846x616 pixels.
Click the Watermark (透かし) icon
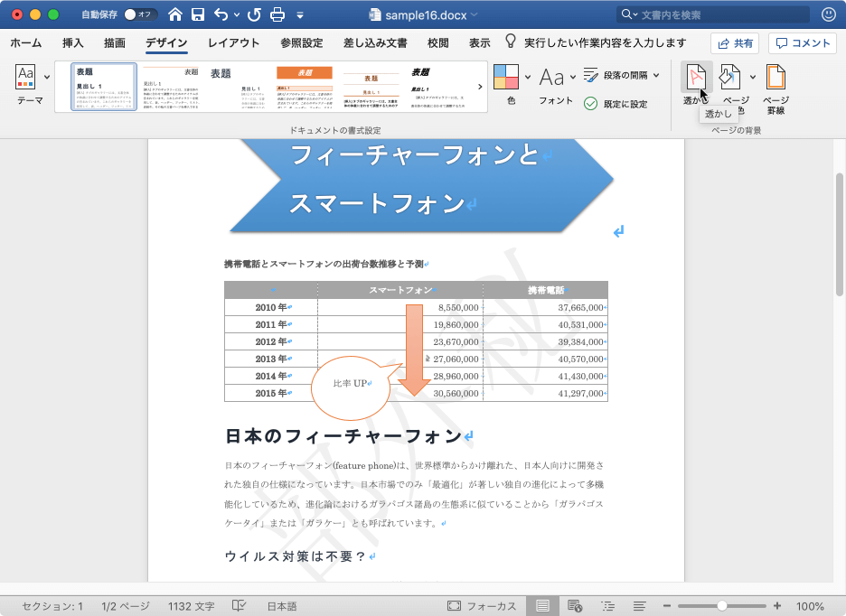tap(696, 77)
